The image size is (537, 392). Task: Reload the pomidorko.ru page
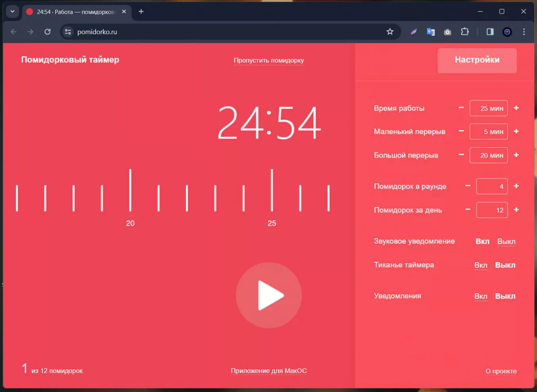tap(47, 32)
